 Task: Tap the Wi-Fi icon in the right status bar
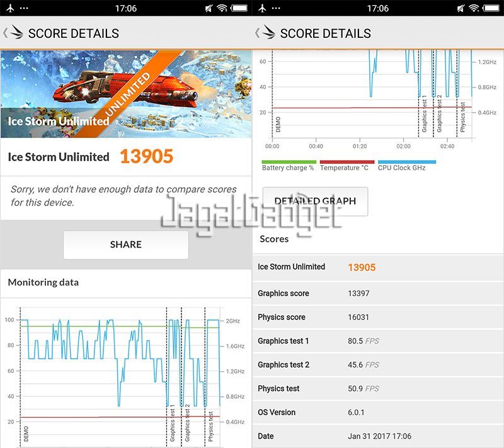pyautogui.click(x=473, y=8)
